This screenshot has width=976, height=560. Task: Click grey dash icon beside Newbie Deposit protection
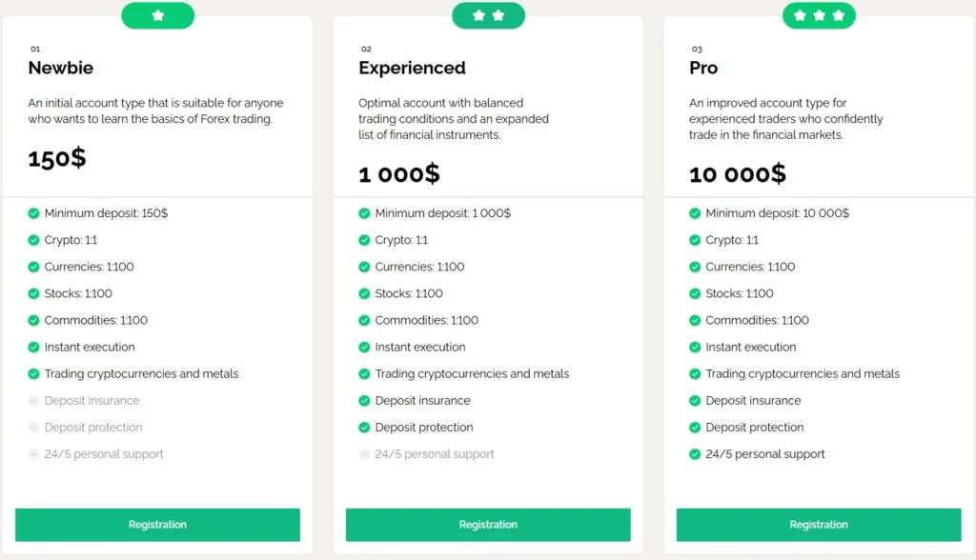pos(33,428)
